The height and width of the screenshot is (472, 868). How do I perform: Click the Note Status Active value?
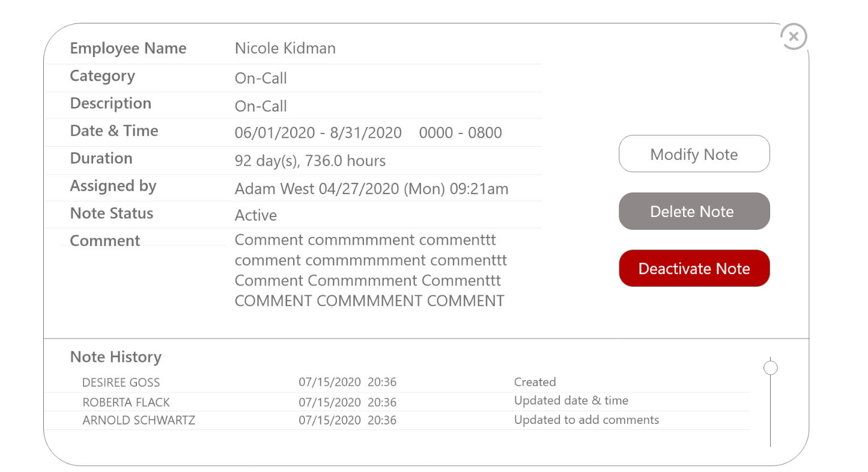click(x=256, y=215)
